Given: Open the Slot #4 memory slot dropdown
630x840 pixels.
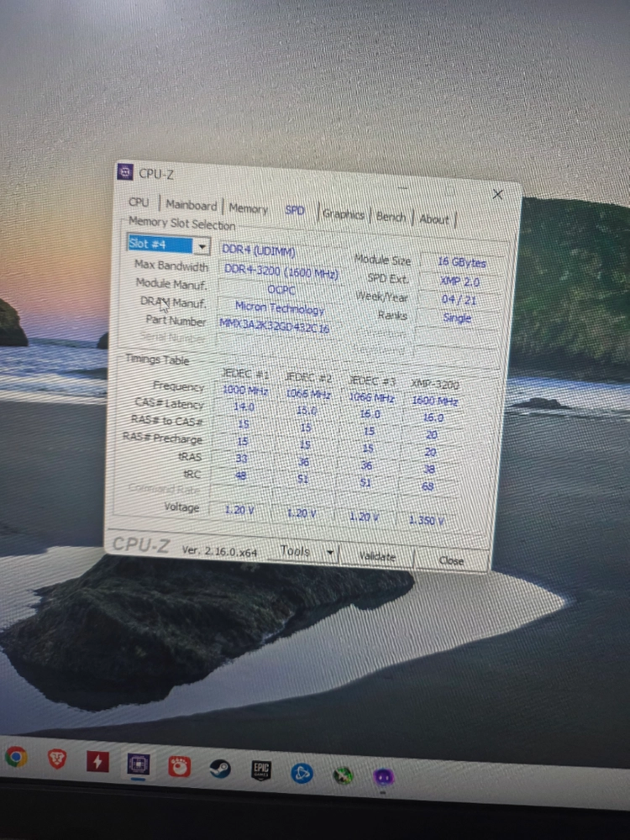Looking at the screenshot, I should [x=168, y=244].
